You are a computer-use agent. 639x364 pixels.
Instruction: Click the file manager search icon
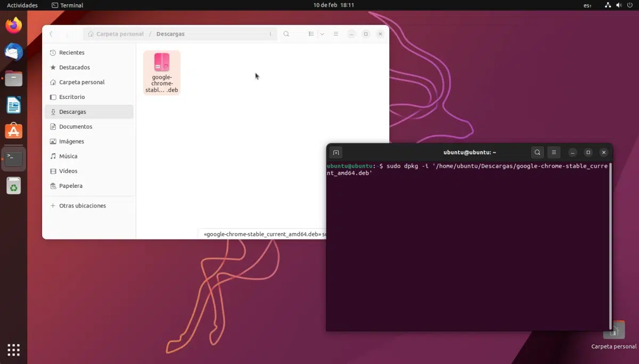pyautogui.click(x=286, y=34)
